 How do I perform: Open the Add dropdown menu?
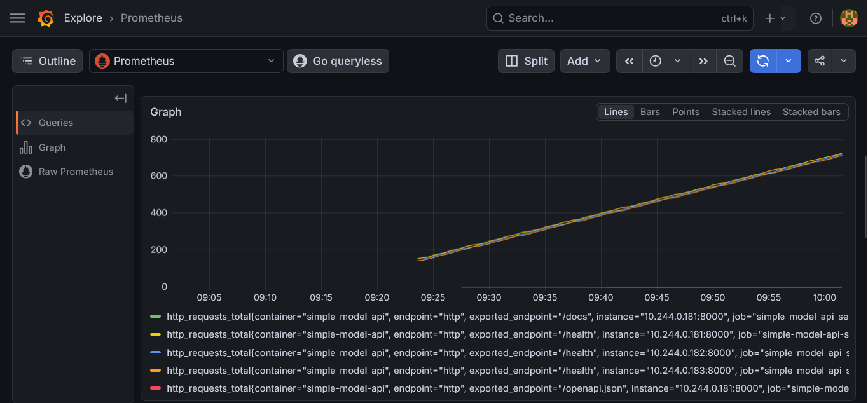coord(585,61)
